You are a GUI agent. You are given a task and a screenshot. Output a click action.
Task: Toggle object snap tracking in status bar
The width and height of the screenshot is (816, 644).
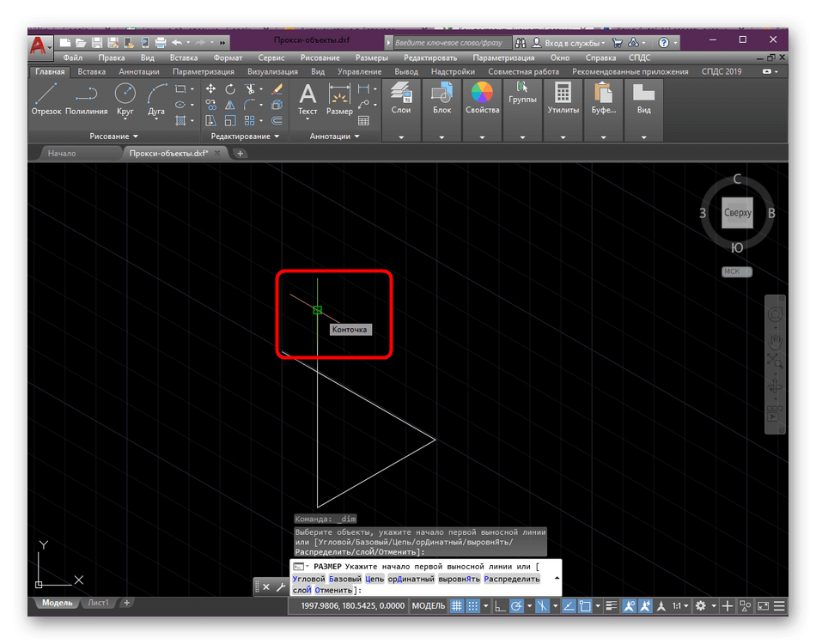pos(569,606)
